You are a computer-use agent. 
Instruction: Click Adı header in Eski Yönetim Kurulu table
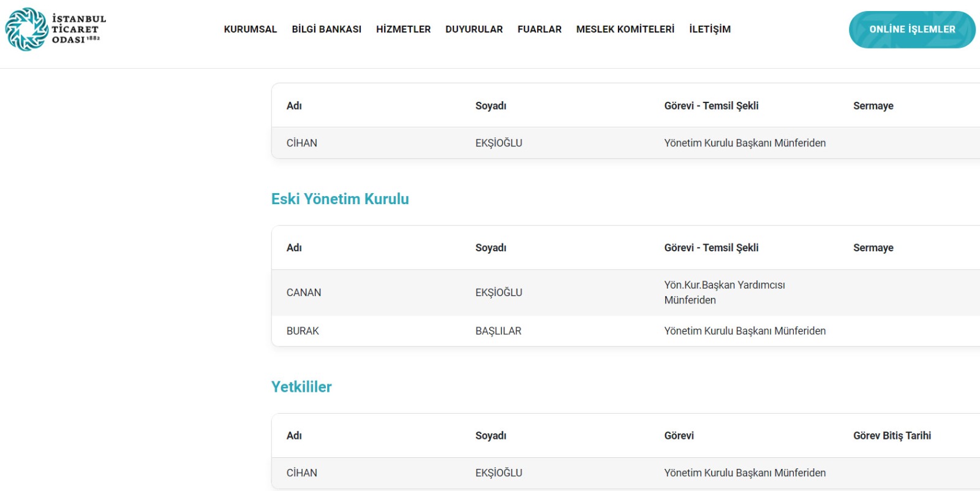(x=294, y=248)
